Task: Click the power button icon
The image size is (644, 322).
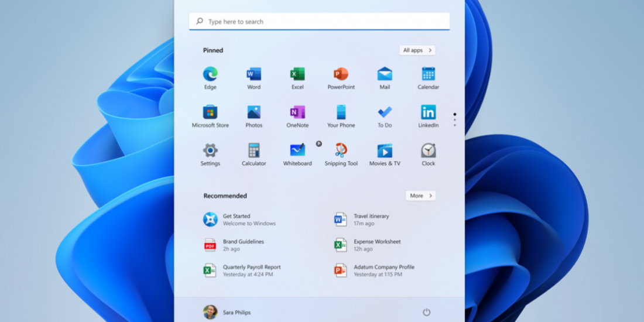Action: click(x=427, y=312)
